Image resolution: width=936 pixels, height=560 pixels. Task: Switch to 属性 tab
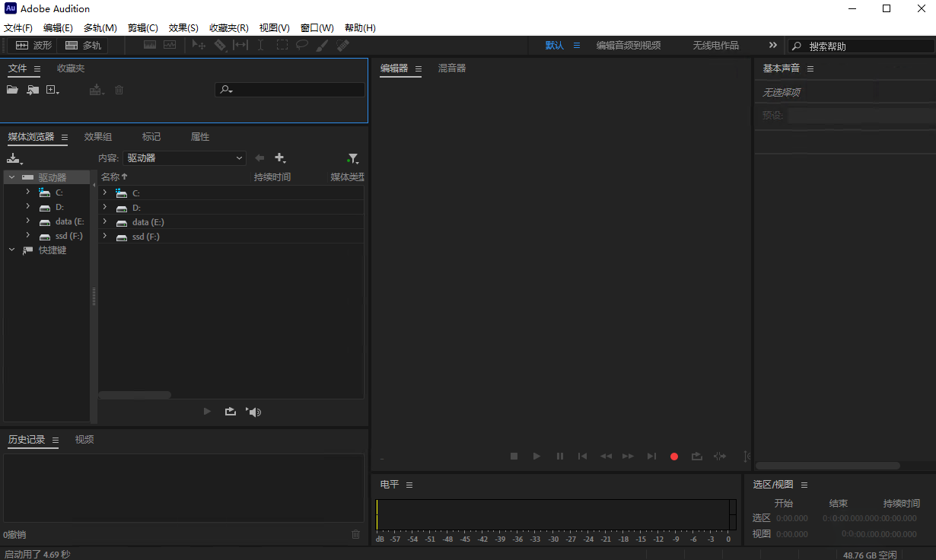(200, 137)
